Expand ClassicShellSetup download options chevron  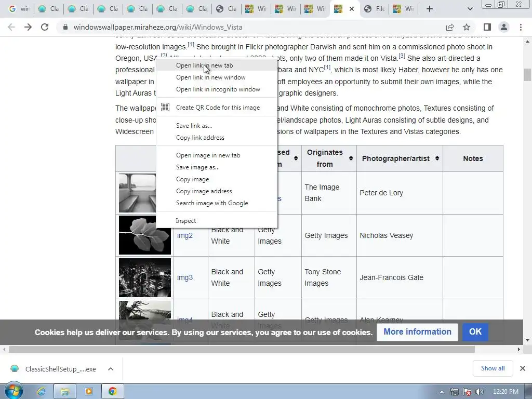[x=111, y=369]
